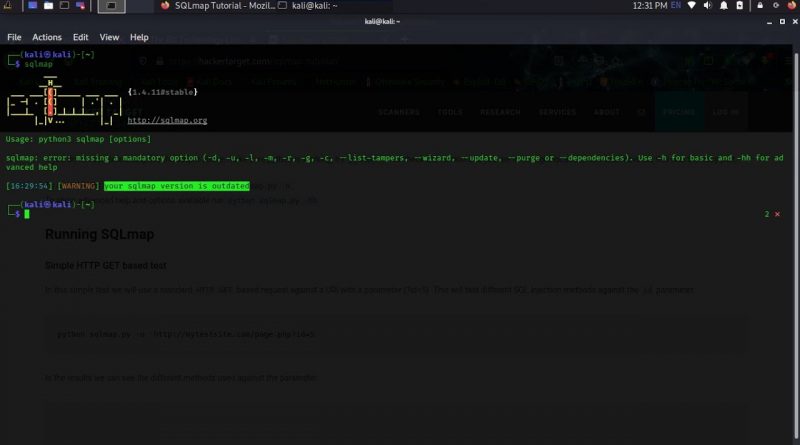
Task: Click the kali@kali window title bar text
Action: pyautogui.click(x=382, y=21)
